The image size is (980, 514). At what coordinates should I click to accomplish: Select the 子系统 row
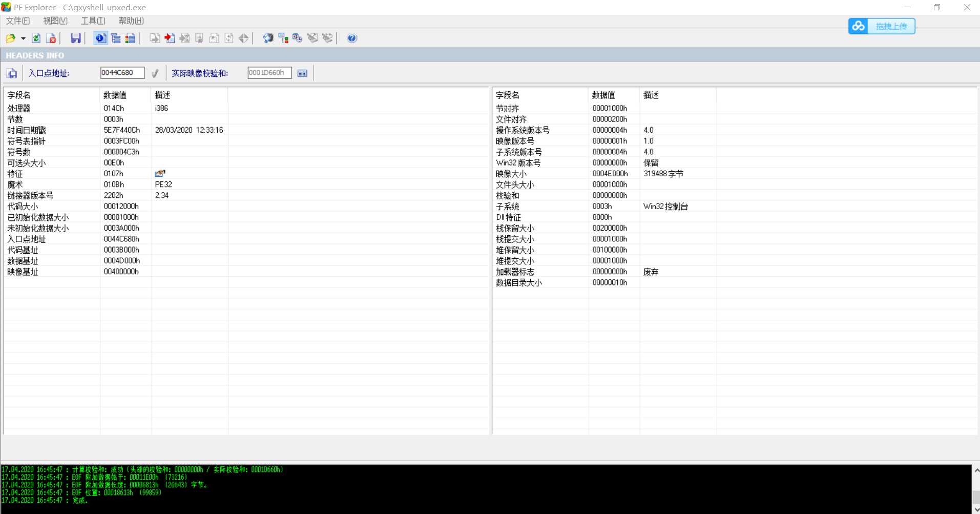735,206
